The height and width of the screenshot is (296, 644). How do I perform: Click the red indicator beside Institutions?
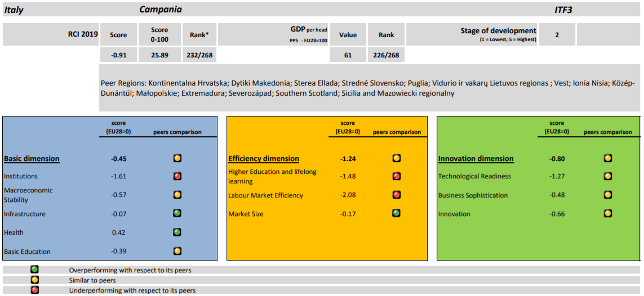coord(177,176)
